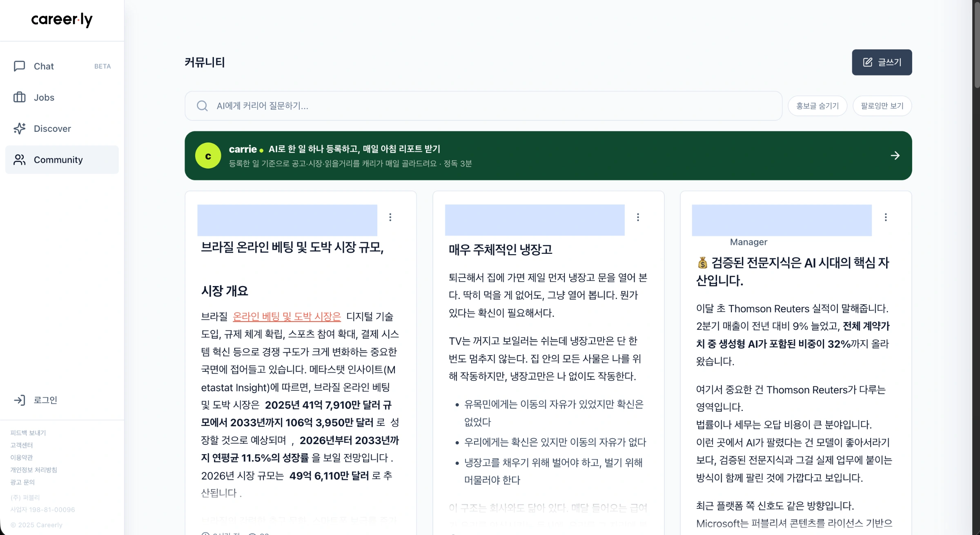
Task: Open the 온라인 베팅 및 도박 시장은 link
Action: tap(287, 316)
